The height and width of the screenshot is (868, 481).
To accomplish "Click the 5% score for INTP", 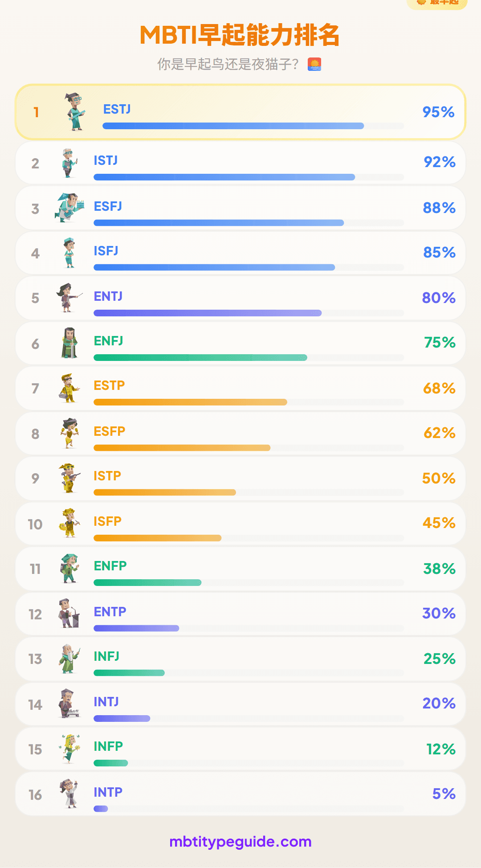I will point(444,794).
